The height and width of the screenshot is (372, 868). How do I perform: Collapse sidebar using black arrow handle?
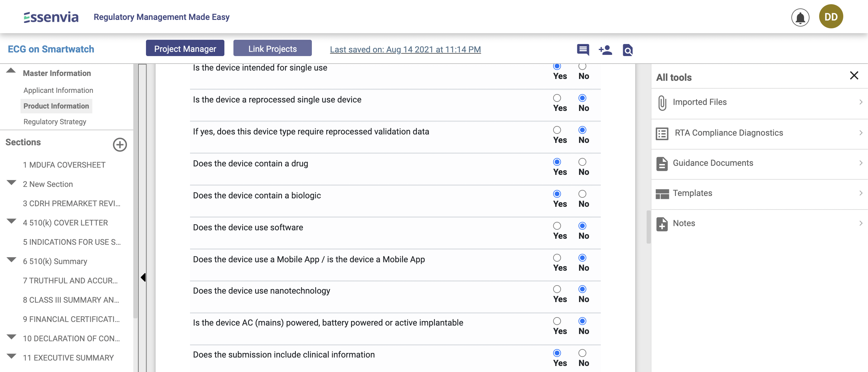[143, 277]
